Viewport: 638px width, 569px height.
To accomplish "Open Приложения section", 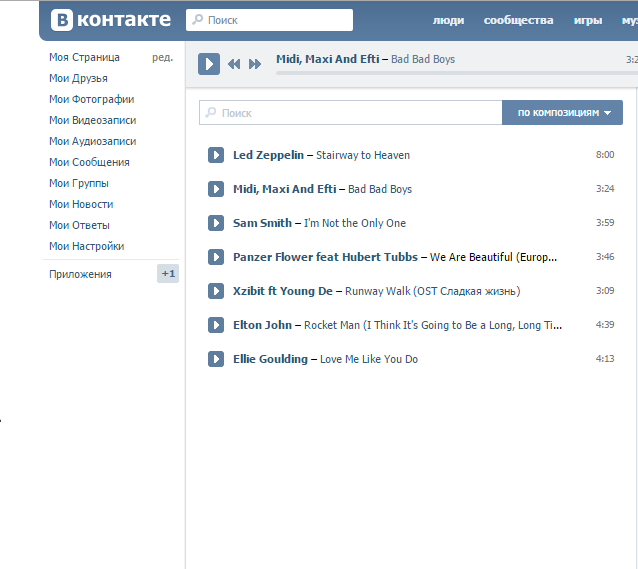I will (80, 274).
